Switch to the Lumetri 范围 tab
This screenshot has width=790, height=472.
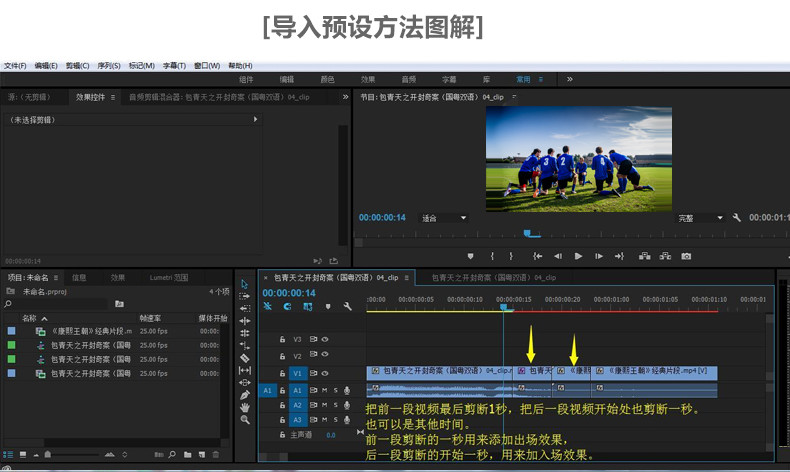tap(169, 278)
